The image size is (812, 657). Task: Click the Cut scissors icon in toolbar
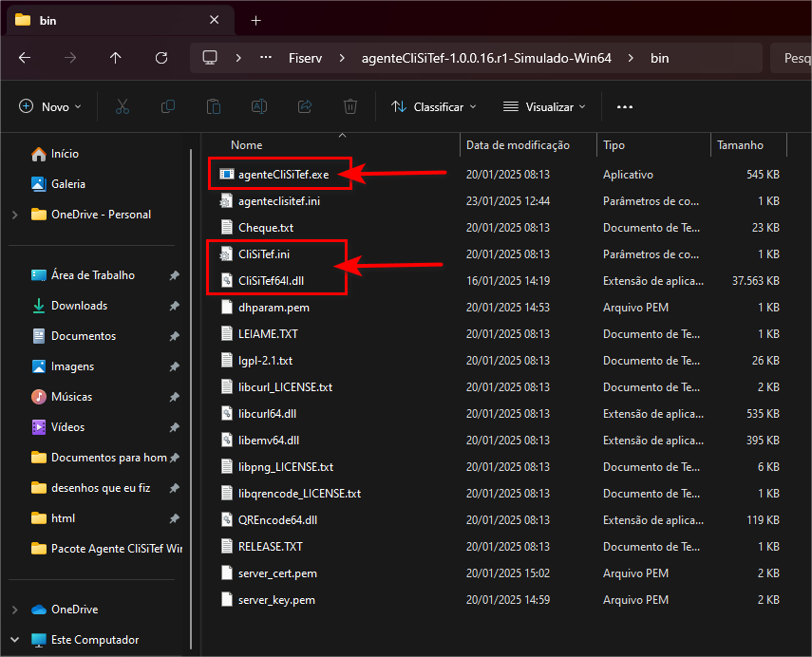[122, 106]
